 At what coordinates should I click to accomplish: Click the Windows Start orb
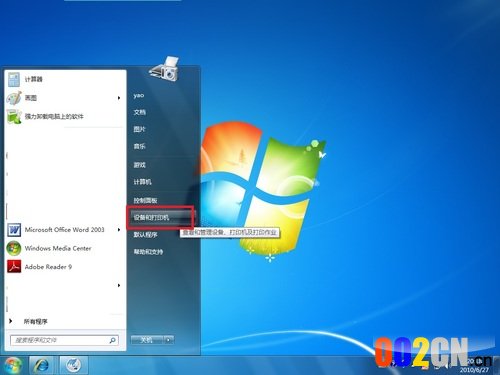12,365
